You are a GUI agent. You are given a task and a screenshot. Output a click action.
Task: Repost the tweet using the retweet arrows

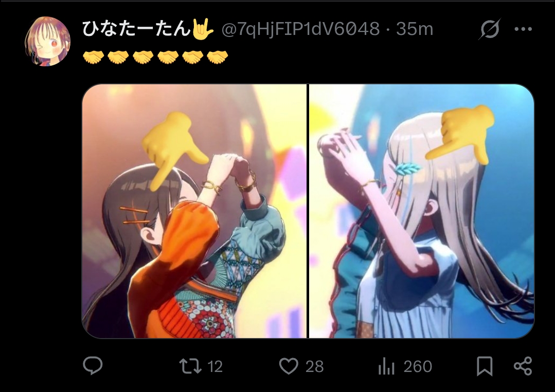click(190, 366)
